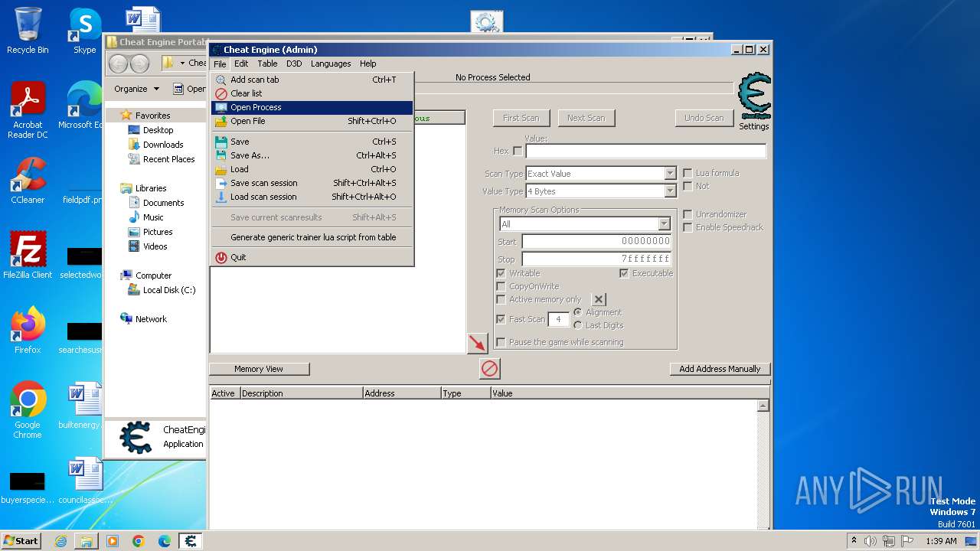
Task: Enable Lua formula checkbox
Action: click(688, 174)
